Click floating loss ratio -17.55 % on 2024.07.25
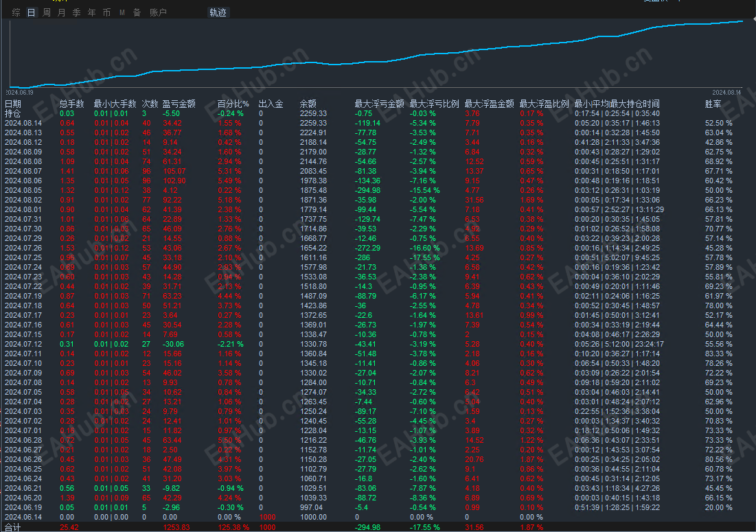Screen dimensions: 756x532 click(424, 257)
